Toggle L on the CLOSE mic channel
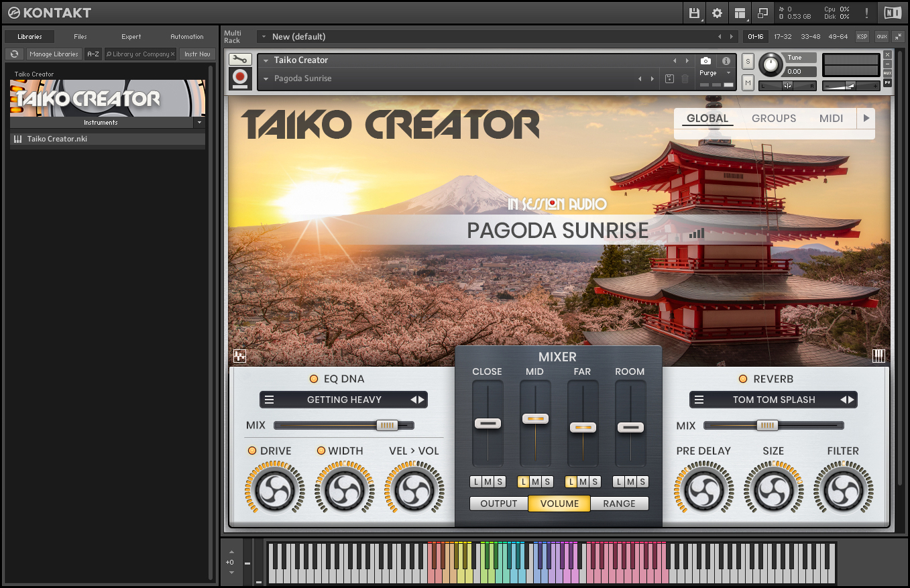This screenshot has height=588, width=910. [x=476, y=481]
